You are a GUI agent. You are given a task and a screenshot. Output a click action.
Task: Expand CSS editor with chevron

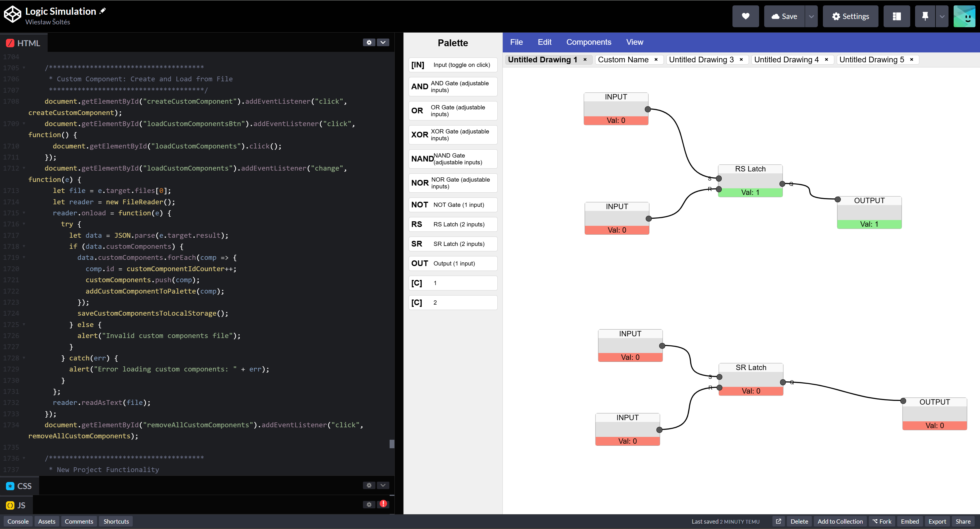click(x=383, y=485)
